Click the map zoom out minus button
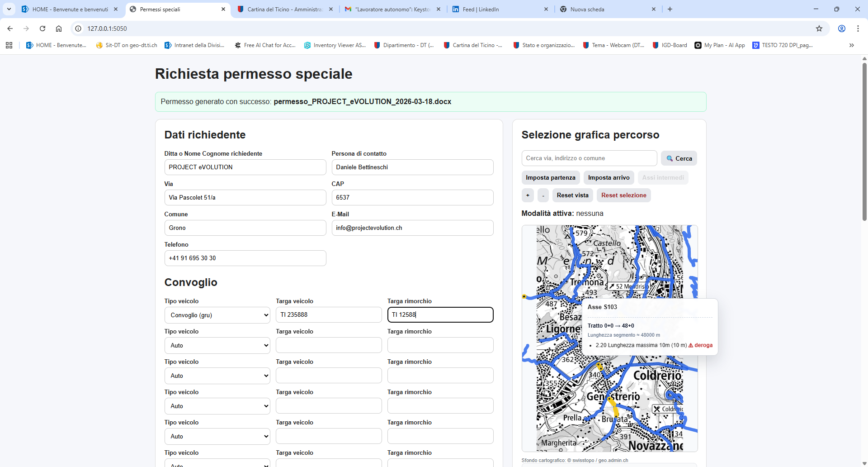Screen dimensions: 868x467 coord(543,195)
